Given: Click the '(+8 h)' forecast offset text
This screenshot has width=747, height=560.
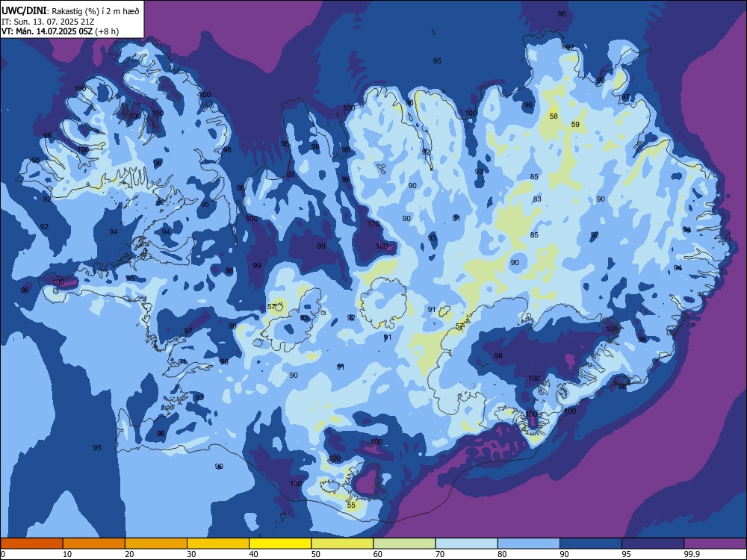Looking at the screenshot, I should pyautogui.click(x=107, y=31).
